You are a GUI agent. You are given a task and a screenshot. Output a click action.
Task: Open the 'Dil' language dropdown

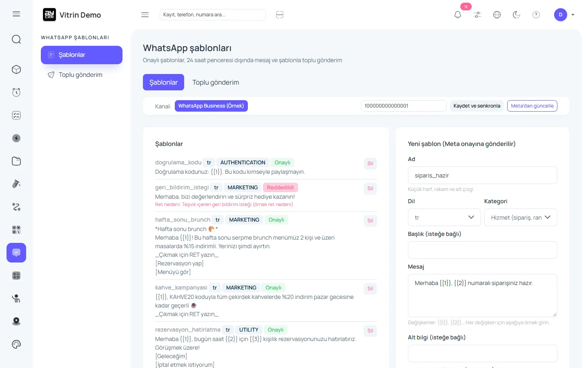[x=444, y=218]
